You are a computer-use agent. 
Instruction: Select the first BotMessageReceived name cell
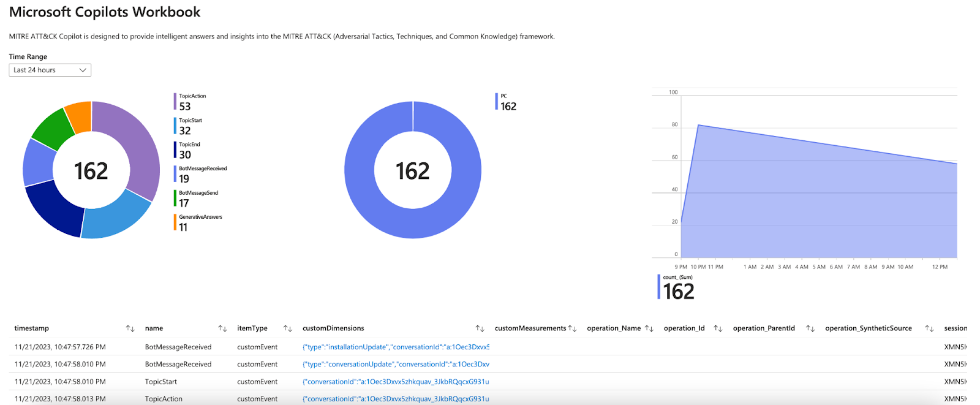click(x=178, y=347)
